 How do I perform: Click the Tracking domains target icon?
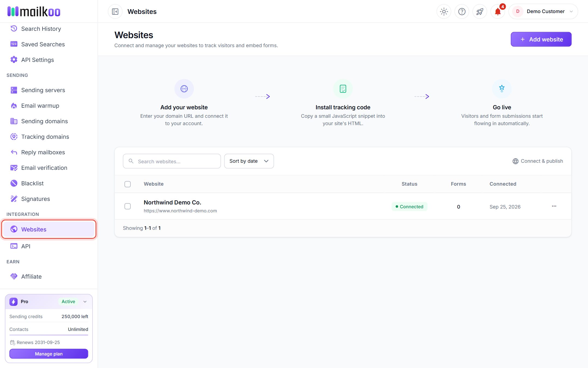coord(14,137)
